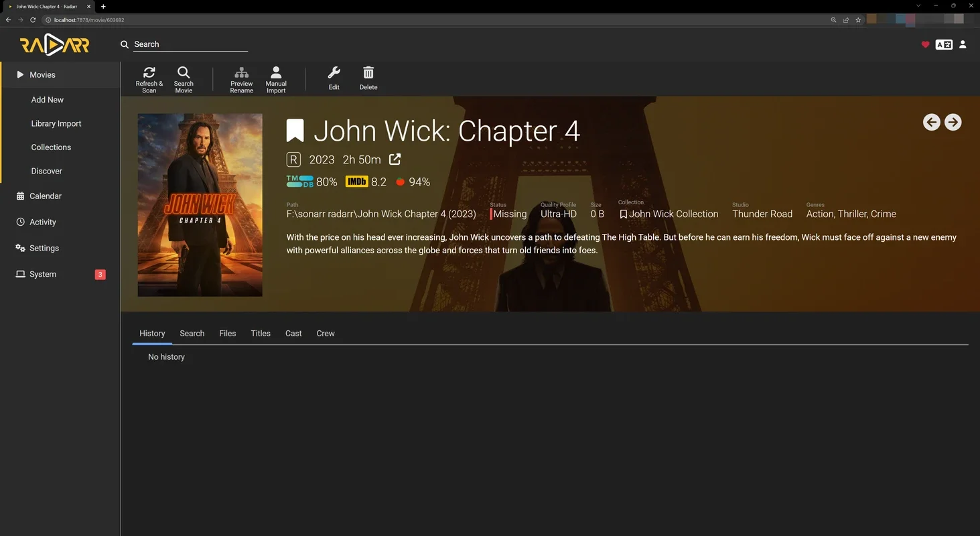Click the No history message
This screenshot has height=536, width=980.
166,357
